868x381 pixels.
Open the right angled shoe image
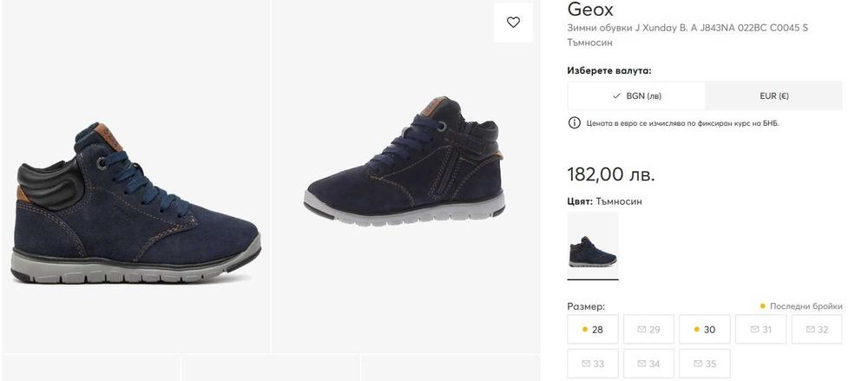(x=404, y=165)
